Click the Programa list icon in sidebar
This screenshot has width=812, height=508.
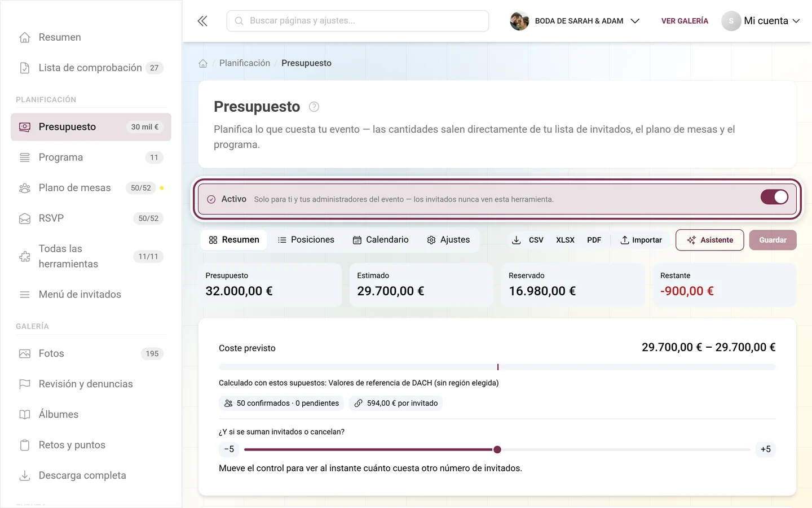pos(25,157)
